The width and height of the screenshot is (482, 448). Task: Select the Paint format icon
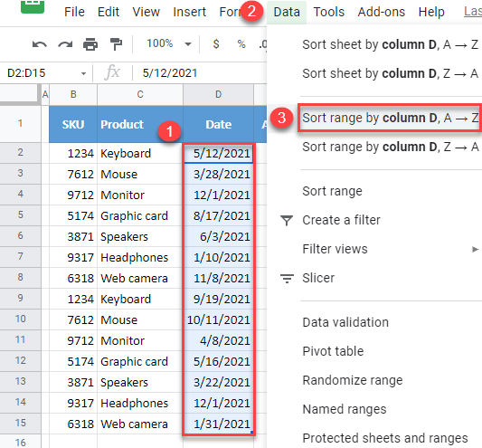tap(116, 44)
